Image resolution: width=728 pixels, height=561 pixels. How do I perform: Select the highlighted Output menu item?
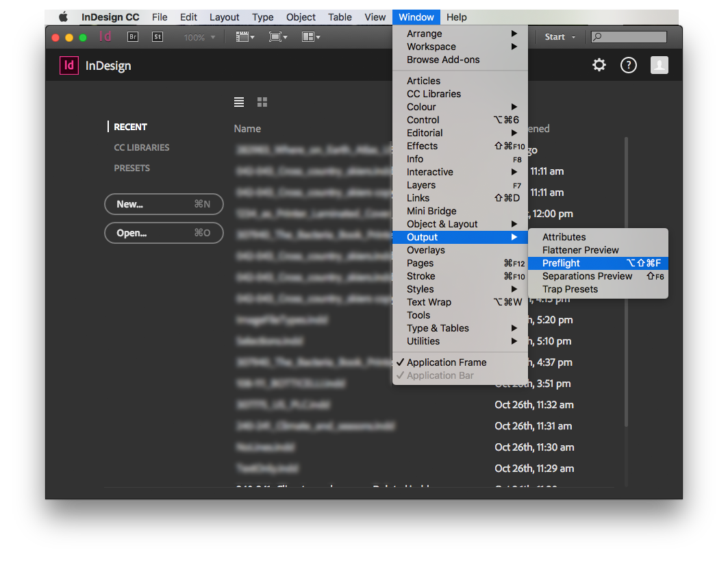(460, 237)
